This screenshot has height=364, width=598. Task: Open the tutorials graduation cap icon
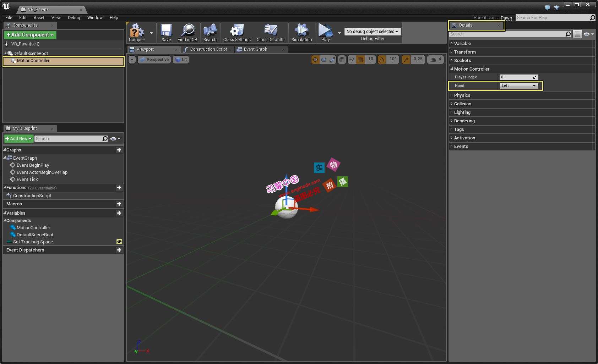(x=556, y=7)
